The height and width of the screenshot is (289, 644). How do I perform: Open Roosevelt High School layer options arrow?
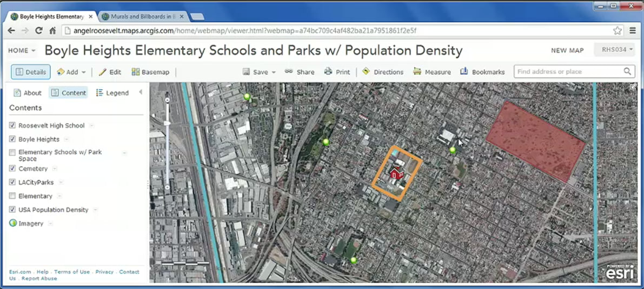(x=91, y=126)
